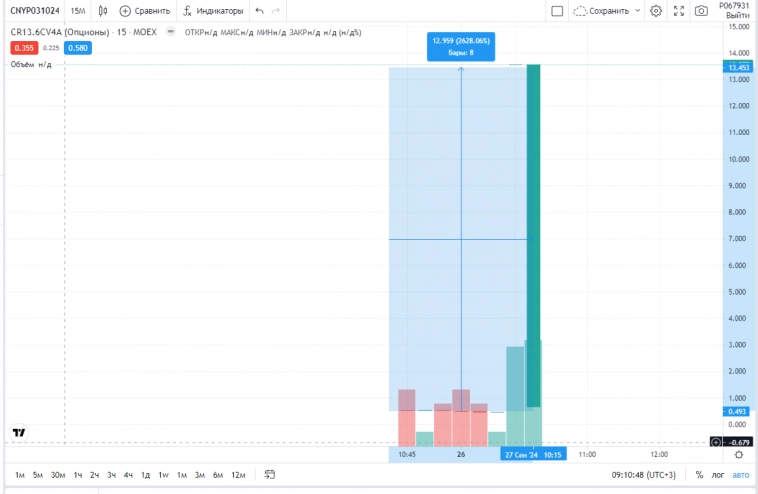The height and width of the screenshot is (494, 758).
Task: Click the Сравнить compare button
Action: tap(145, 11)
